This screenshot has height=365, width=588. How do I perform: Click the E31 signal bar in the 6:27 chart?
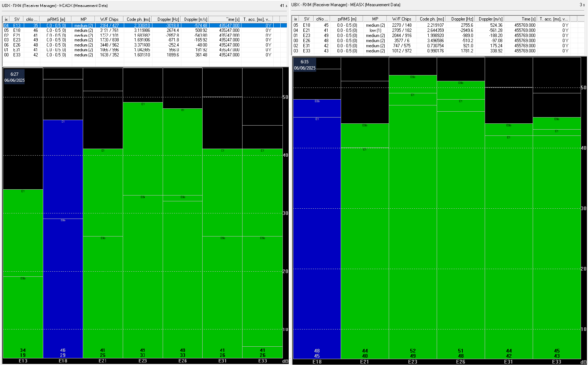pyautogui.click(x=222, y=253)
